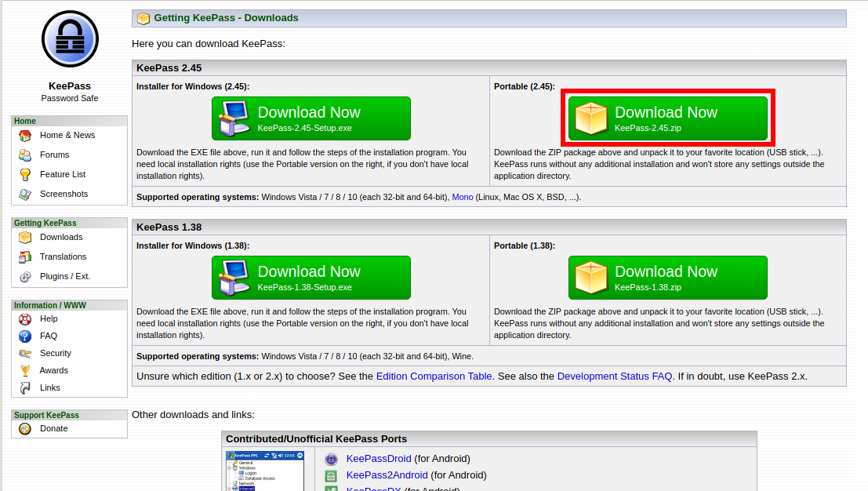Click the Links arrow icon
The image size is (868, 491).
[x=25, y=388]
